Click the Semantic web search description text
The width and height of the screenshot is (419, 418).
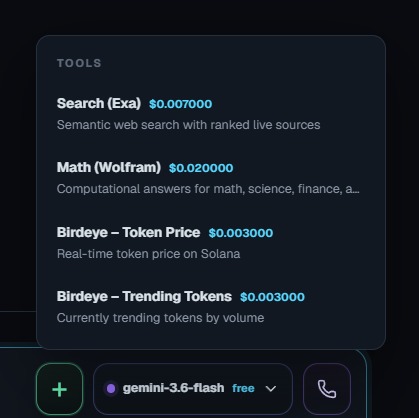pyautogui.click(x=188, y=125)
